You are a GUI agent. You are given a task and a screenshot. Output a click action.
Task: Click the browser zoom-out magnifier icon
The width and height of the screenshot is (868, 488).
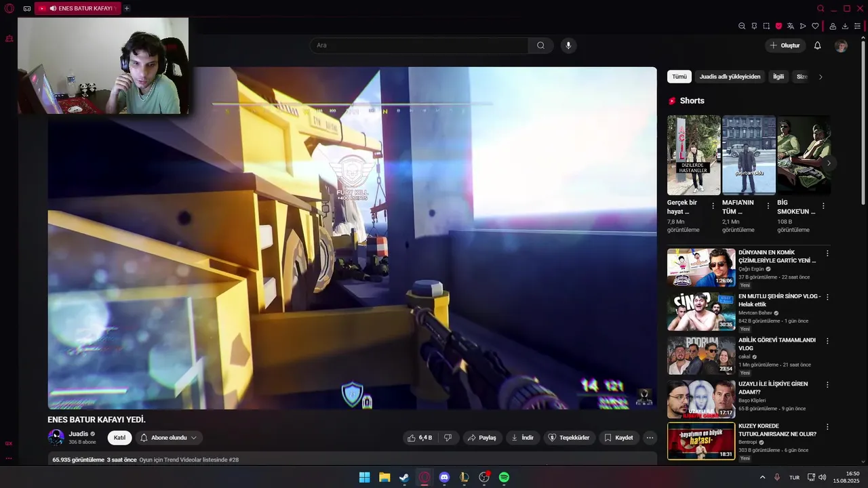pos(742,26)
